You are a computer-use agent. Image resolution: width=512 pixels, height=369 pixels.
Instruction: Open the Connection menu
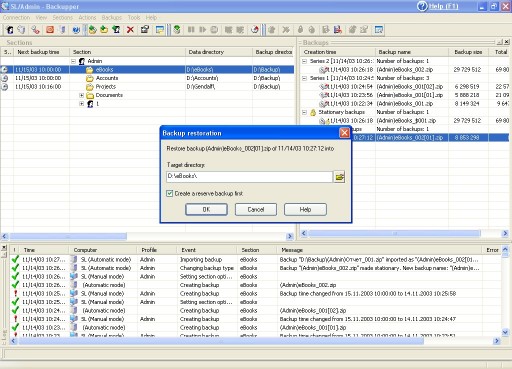[16, 18]
